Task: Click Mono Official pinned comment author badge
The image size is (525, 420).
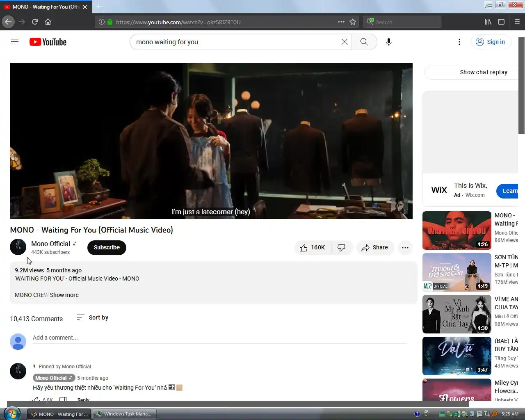Action: click(x=54, y=378)
